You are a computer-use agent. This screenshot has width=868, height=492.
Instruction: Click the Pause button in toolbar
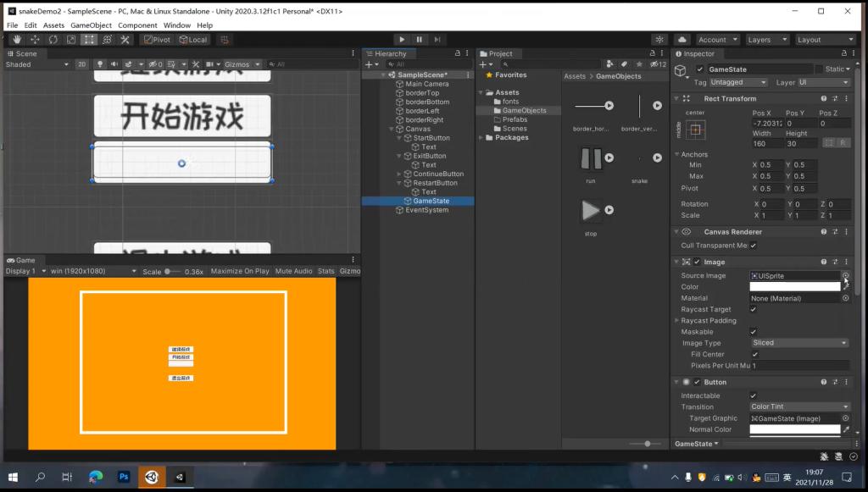coord(419,40)
